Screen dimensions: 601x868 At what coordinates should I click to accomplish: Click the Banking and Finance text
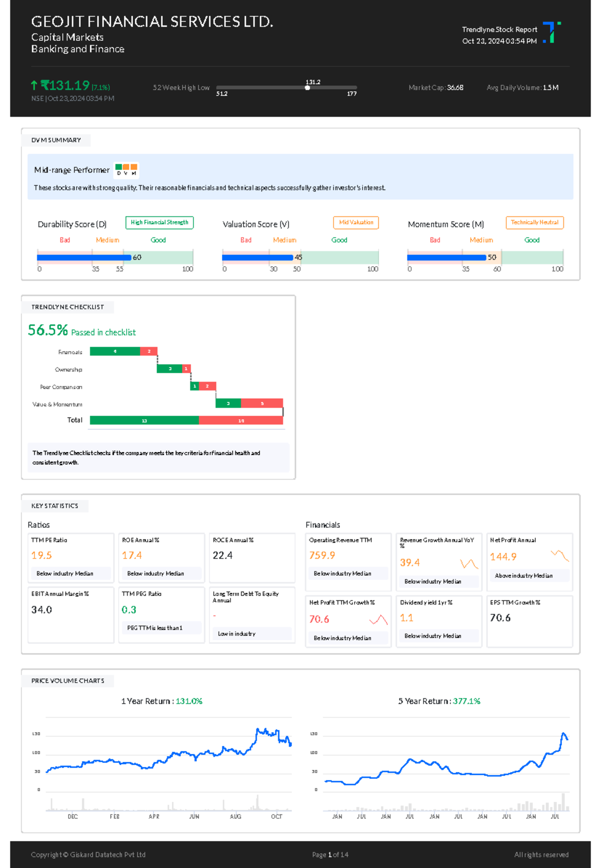point(78,49)
